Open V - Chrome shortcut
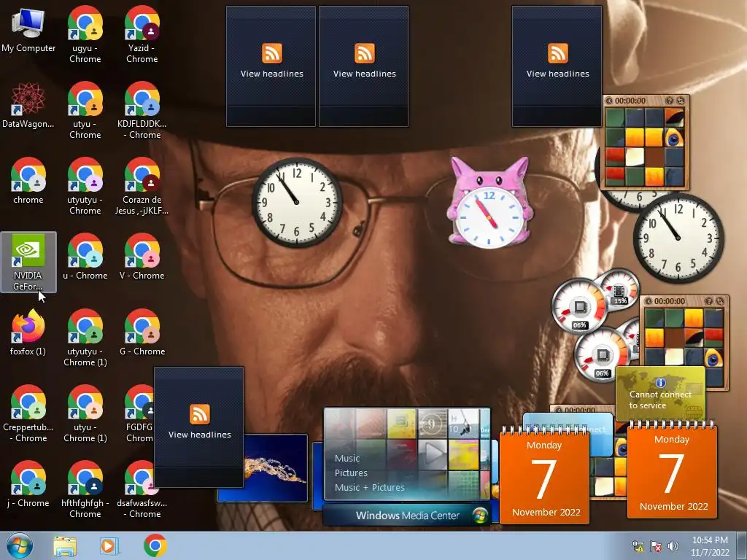The image size is (747, 560). point(142,257)
